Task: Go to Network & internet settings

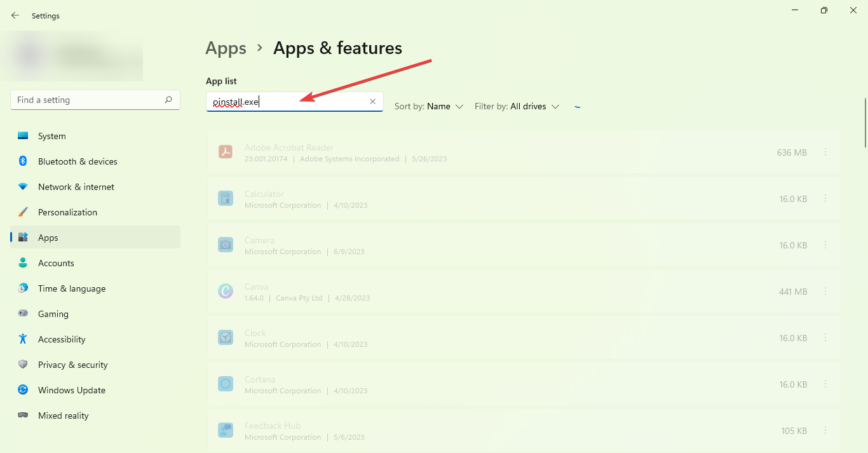Action: point(95,187)
